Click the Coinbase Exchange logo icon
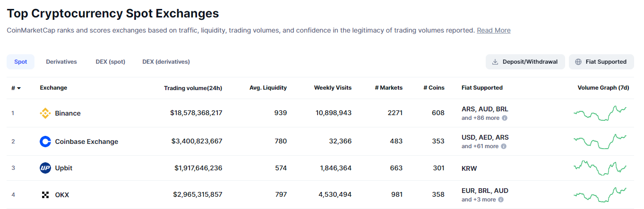Viewport: 644px width, 209px height. (x=45, y=142)
